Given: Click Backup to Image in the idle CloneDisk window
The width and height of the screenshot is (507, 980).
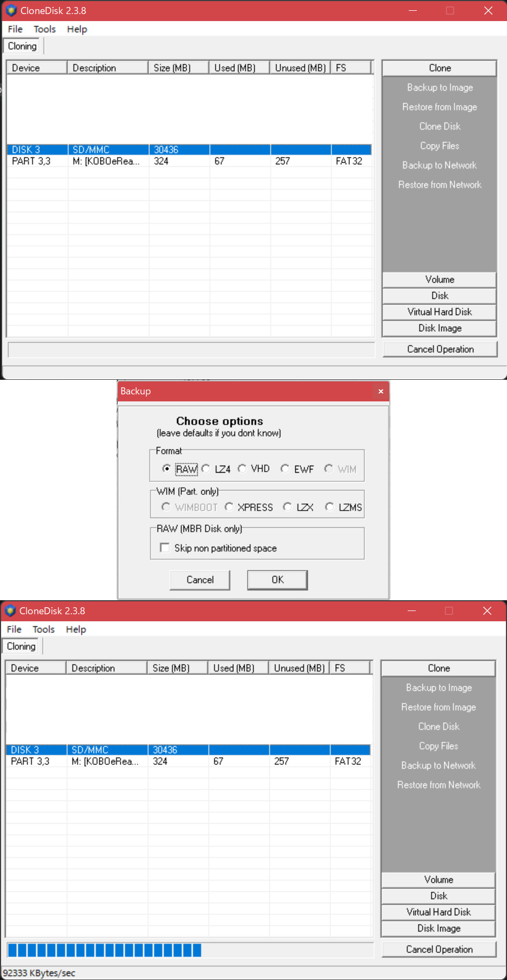Looking at the screenshot, I should tap(440, 88).
